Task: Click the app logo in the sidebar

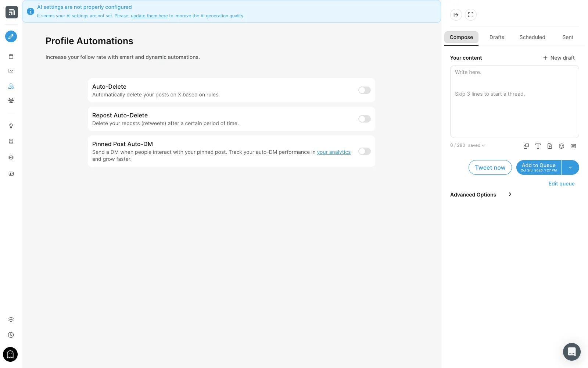Action: pyautogui.click(x=11, y=12)
